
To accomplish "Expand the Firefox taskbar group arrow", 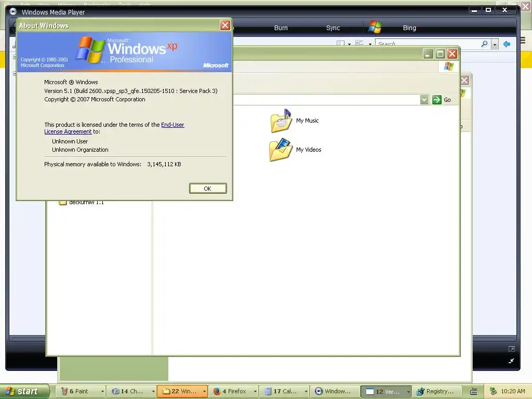I will (x=255, y=391).
